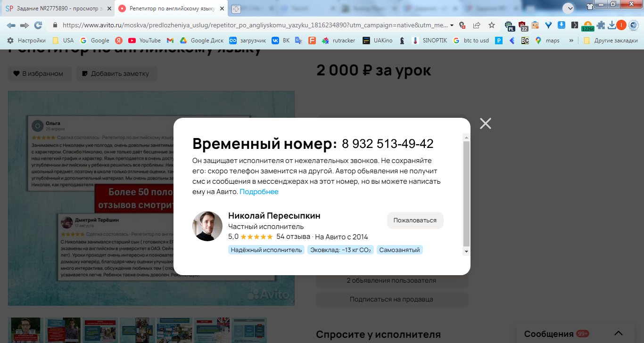The image size is (644, 343).
Task: Click the popup scrollbar down arrow
Action: [x=466, y=252]
